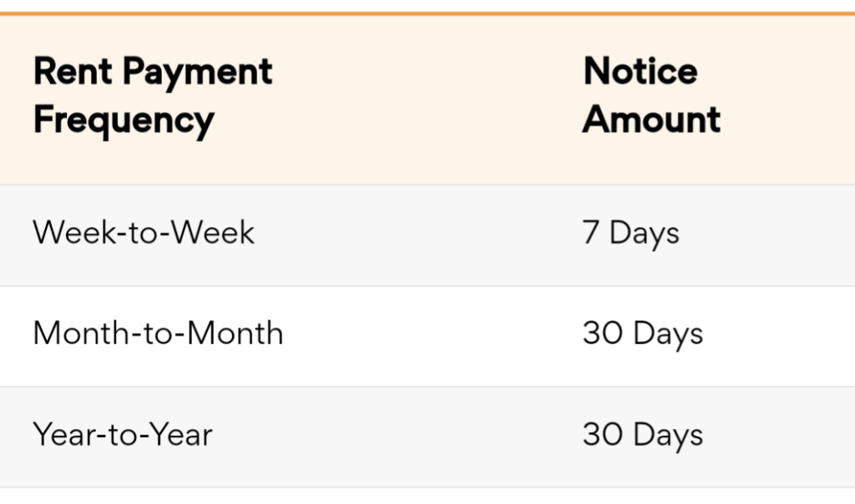Click the Notice Amount column header

[x=651, y=95]
